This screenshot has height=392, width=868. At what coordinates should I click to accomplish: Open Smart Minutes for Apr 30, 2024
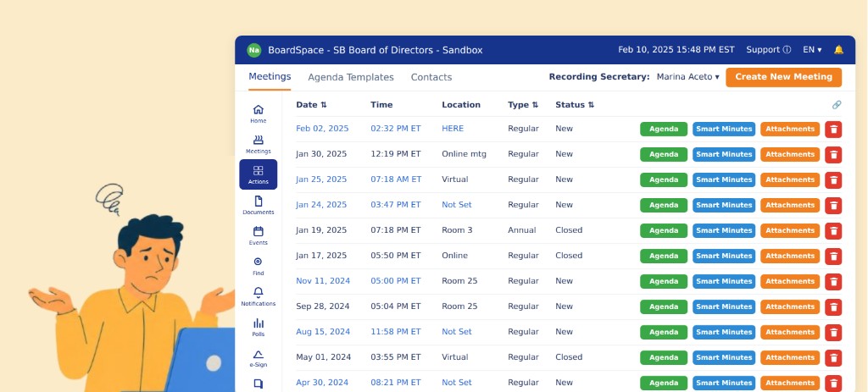724,384
